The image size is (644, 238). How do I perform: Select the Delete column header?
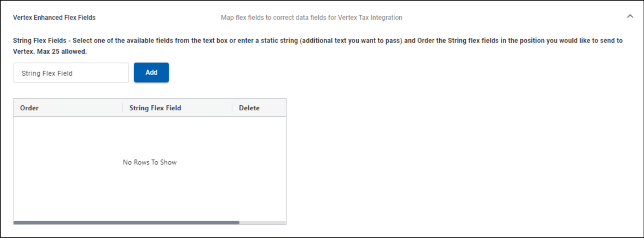click(249, 108)
